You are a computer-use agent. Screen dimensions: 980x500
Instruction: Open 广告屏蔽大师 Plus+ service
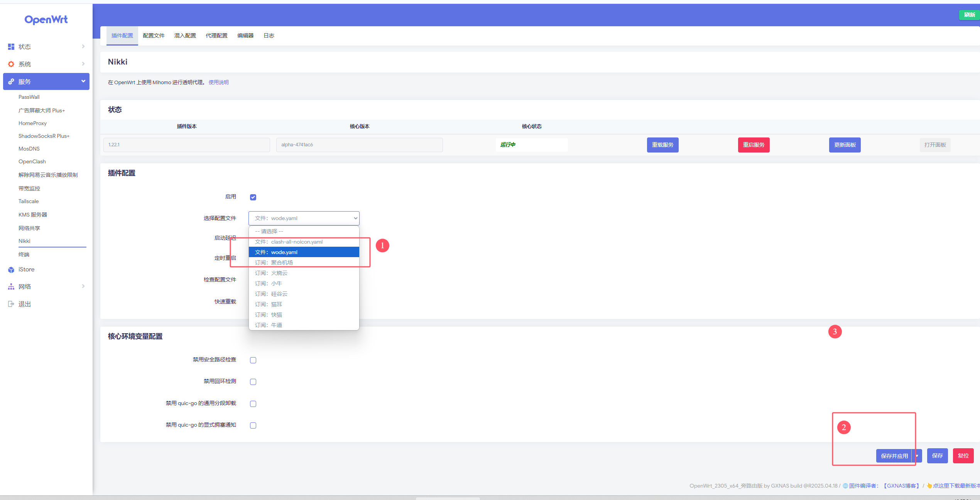tap(42, 110)
